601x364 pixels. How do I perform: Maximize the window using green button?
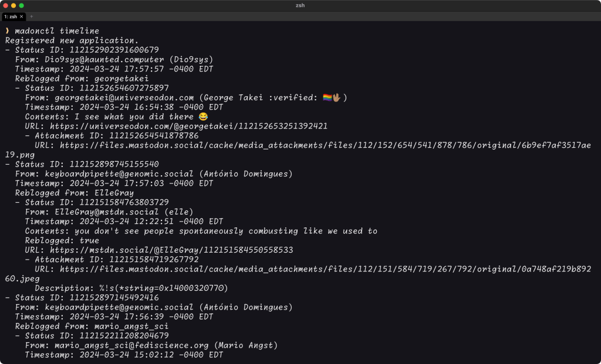pos(22,5)
